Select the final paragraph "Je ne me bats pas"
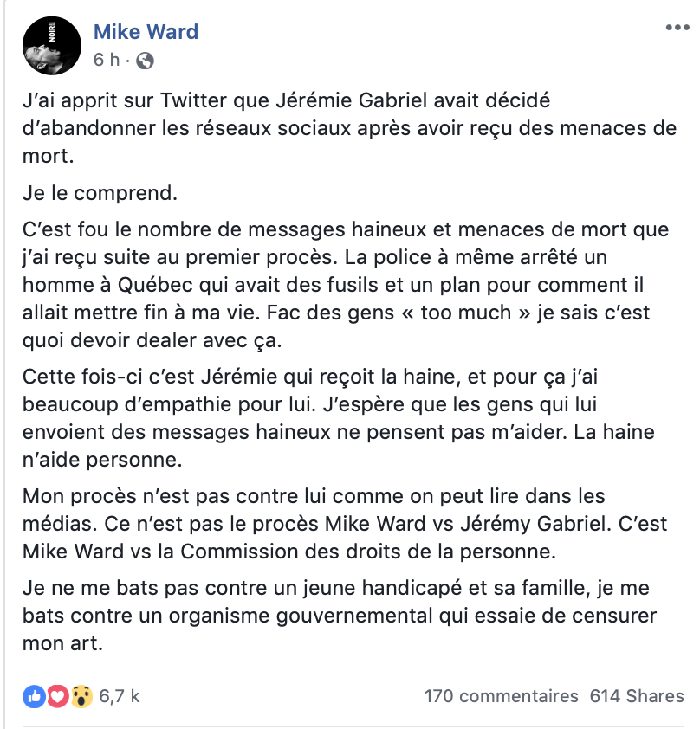 340,616
